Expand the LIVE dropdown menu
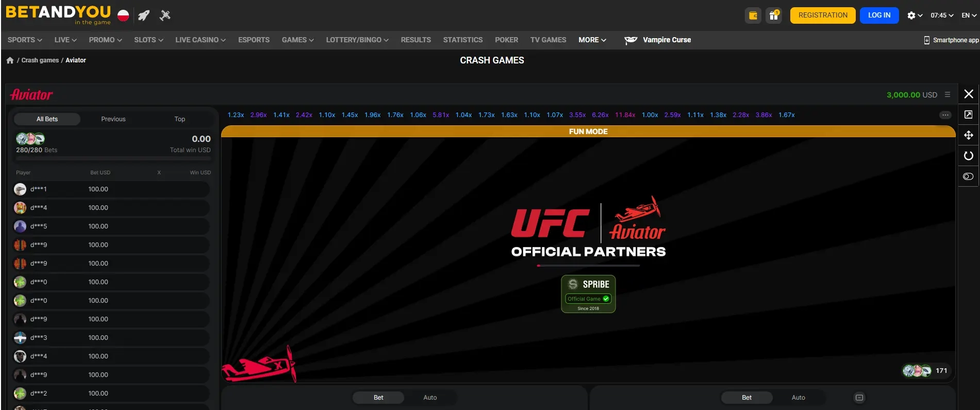Image resolution: width=980 pixels, height=410 pixels. click(65, 40)
